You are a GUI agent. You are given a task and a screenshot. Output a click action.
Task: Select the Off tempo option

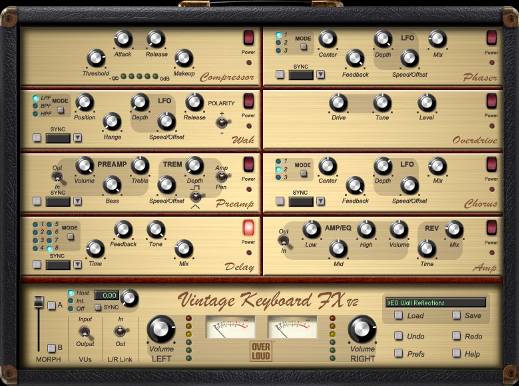tap(71, 309)
